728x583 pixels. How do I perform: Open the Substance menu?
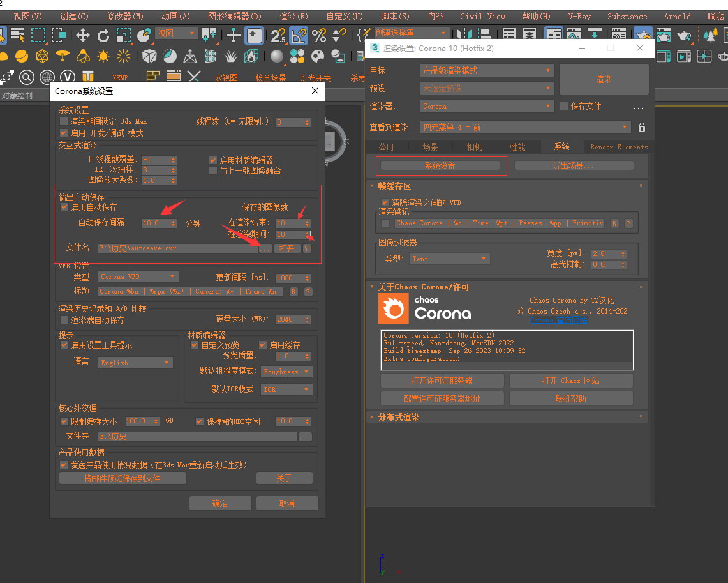627,16
